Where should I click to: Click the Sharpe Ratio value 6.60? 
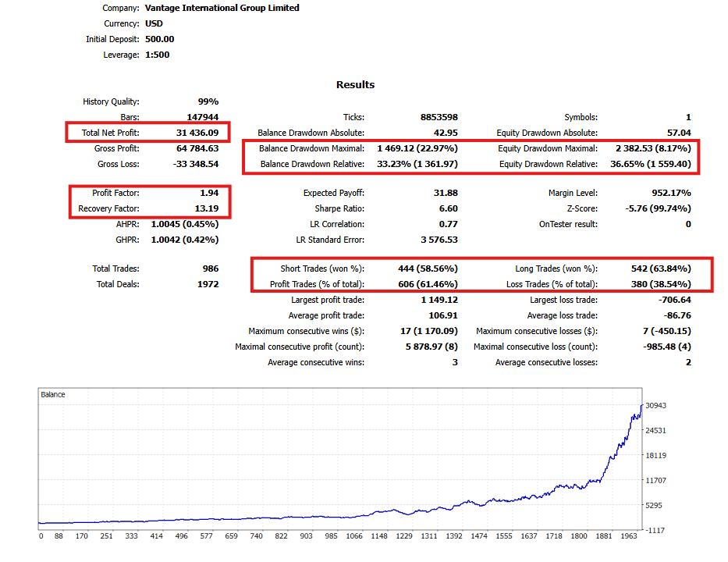pos(449,208)
